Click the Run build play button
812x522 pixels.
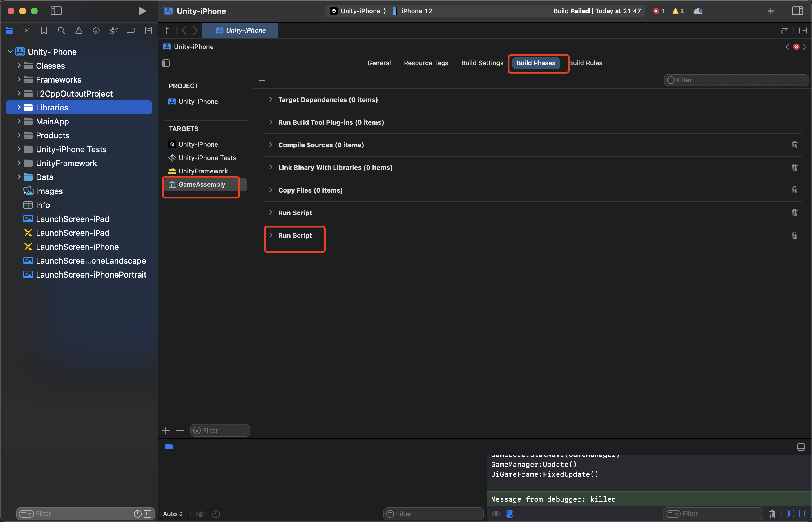pyautogui.click(x=142, y=11)
